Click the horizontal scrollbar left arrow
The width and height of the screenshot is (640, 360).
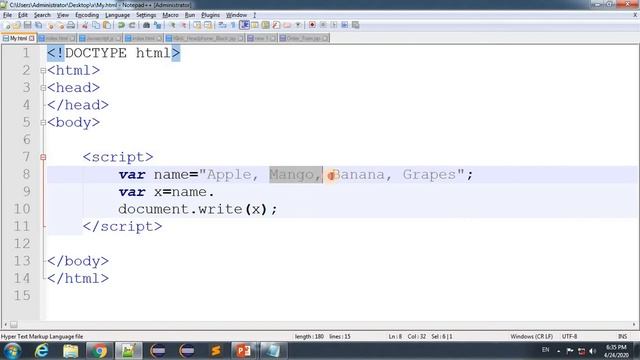5,325
